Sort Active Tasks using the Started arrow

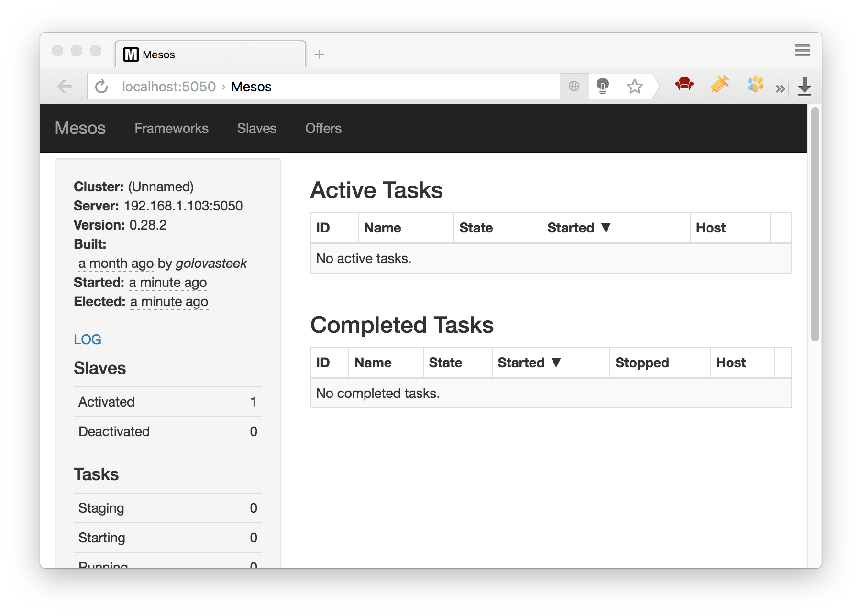(x=606, y=228)
